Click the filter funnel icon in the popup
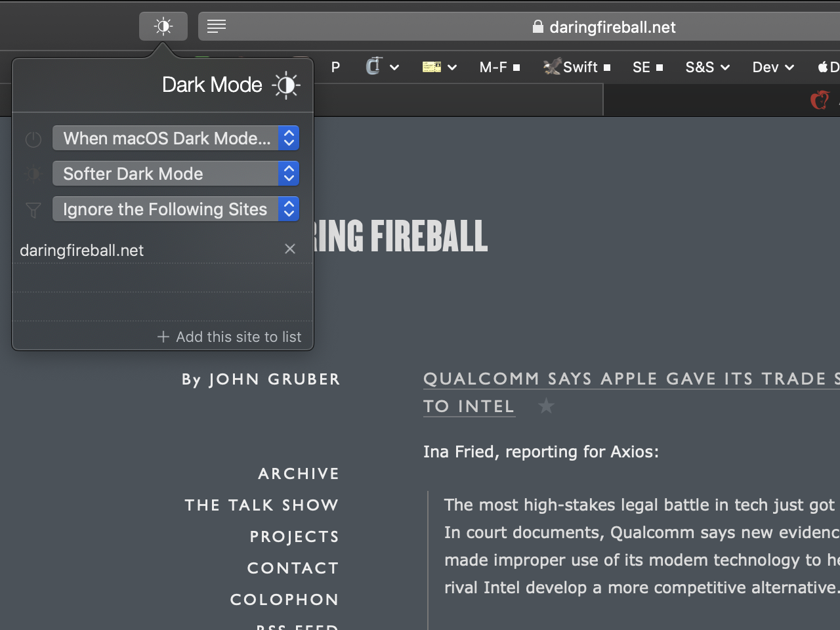Image resolution: width=840 pixels, height=630 pixels. tap(33, 210)
